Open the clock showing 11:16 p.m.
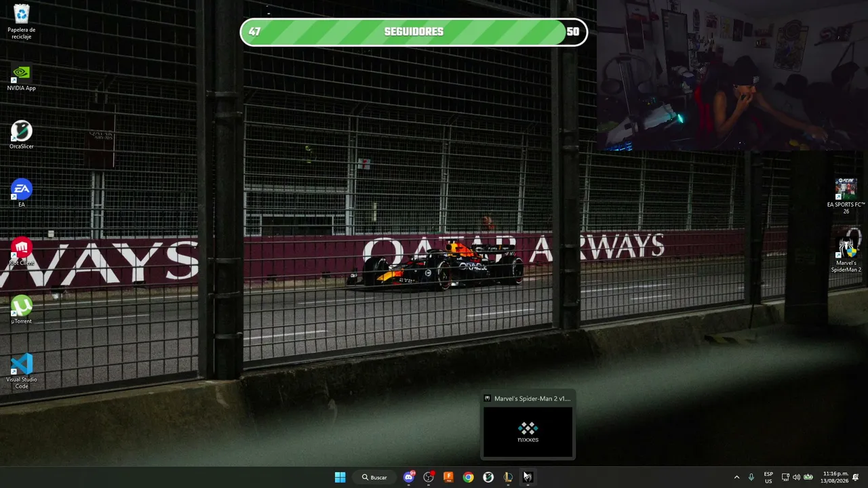The height and width of the screenshot is (488, 868). click(835, 477)
